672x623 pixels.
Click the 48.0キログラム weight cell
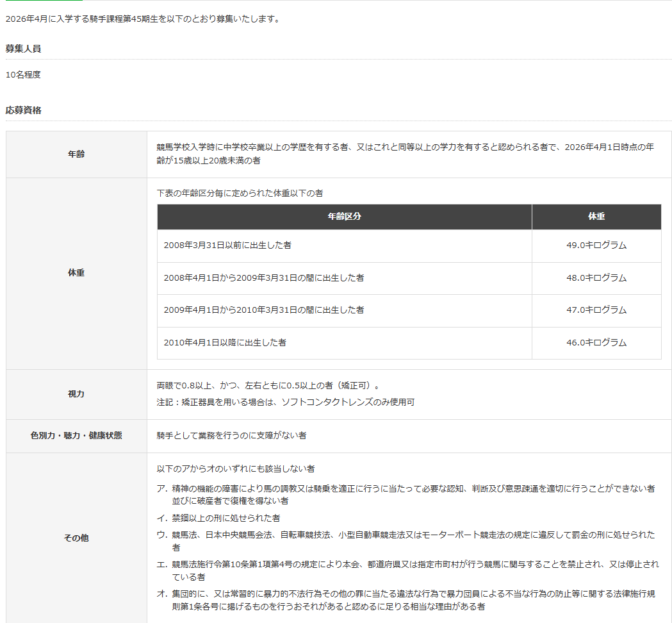click(596, 278)
